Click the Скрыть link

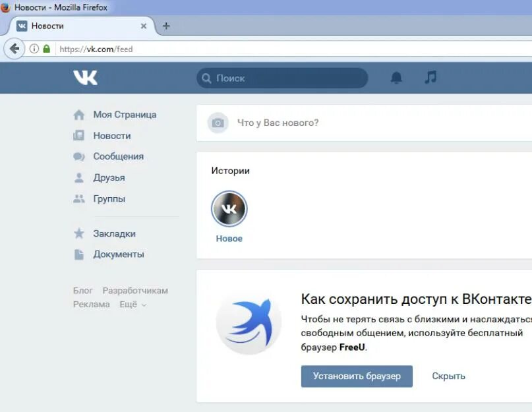[x=448, y=376]
